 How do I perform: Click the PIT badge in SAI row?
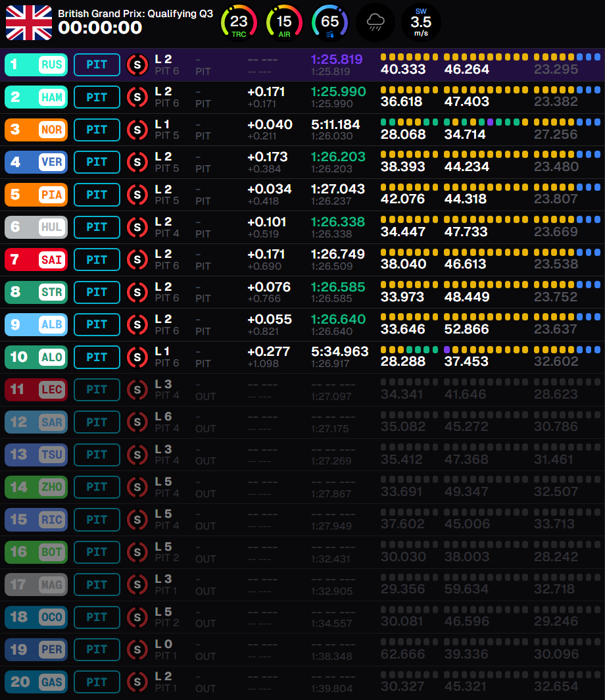97,260
